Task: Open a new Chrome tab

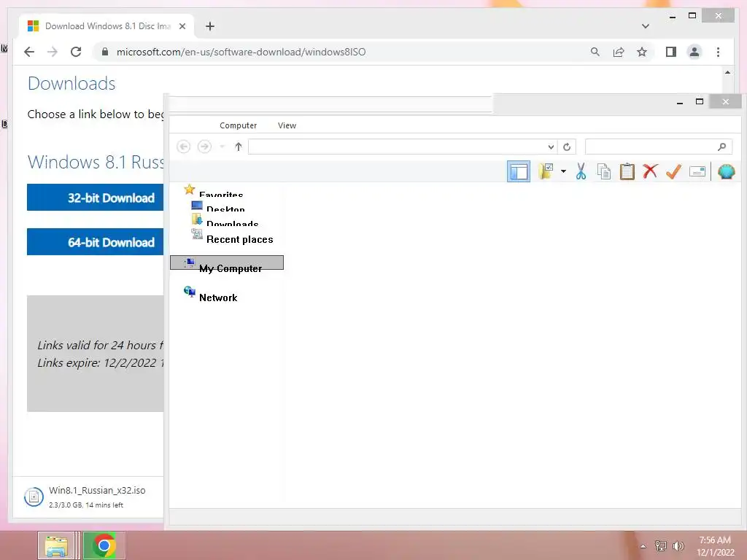Action: (210, 26)
